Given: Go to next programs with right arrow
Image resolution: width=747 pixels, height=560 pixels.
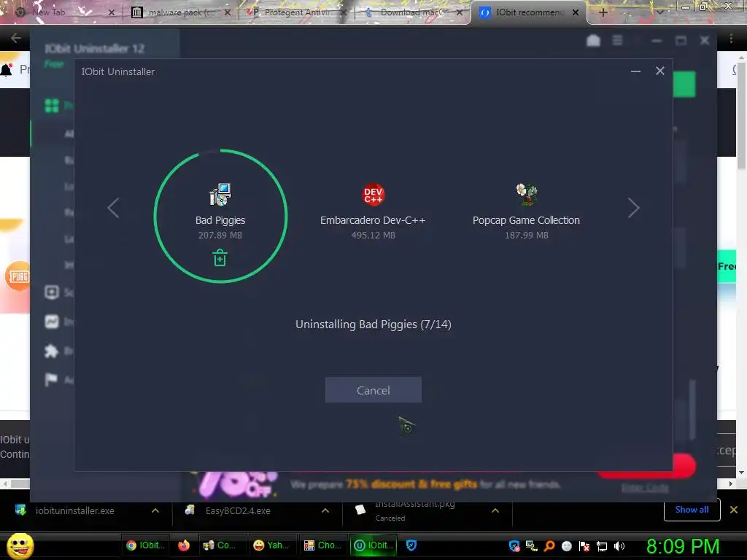Looking at the screenshot, I should [x=633, y=208].
